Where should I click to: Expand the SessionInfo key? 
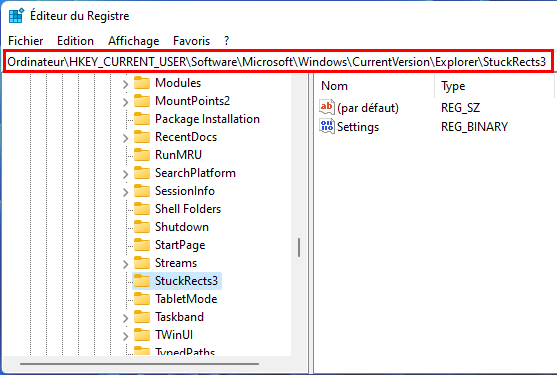coord(125,192)
